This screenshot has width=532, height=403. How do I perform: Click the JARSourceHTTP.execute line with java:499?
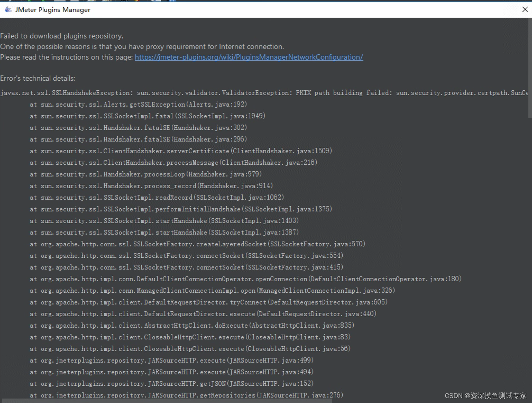(x=172, y=360)
